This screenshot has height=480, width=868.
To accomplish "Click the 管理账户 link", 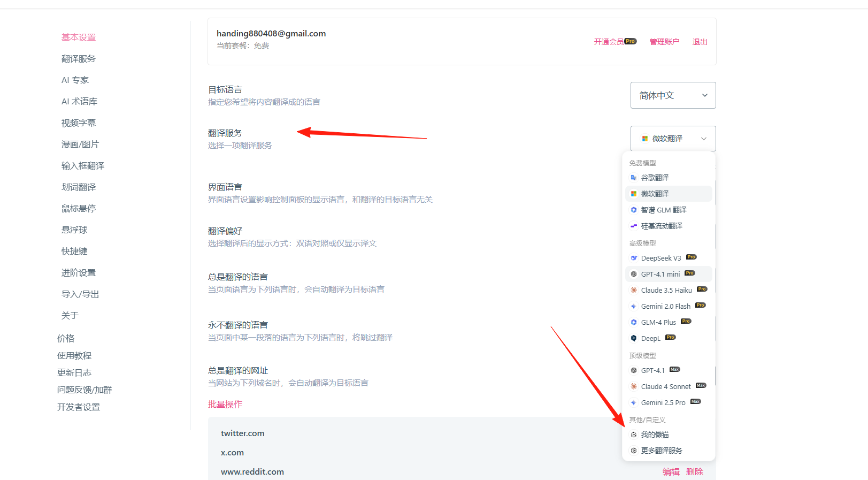I will coord(664,42).
